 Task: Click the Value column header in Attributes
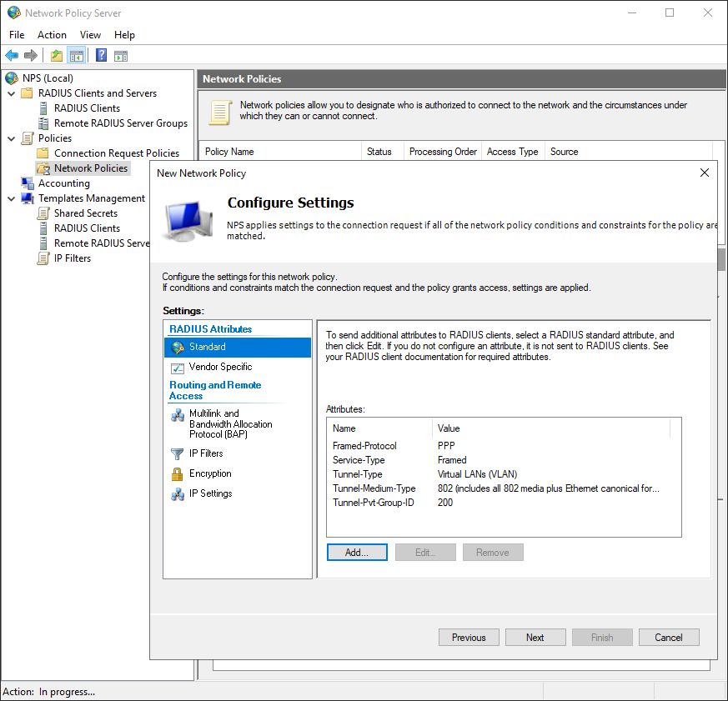click(x=551, y=428)
